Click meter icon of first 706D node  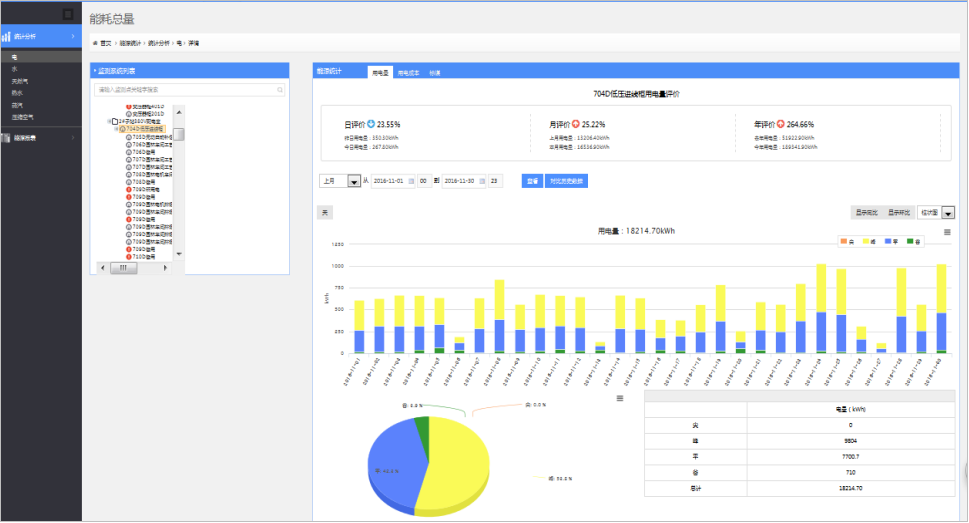coord(129,145)
